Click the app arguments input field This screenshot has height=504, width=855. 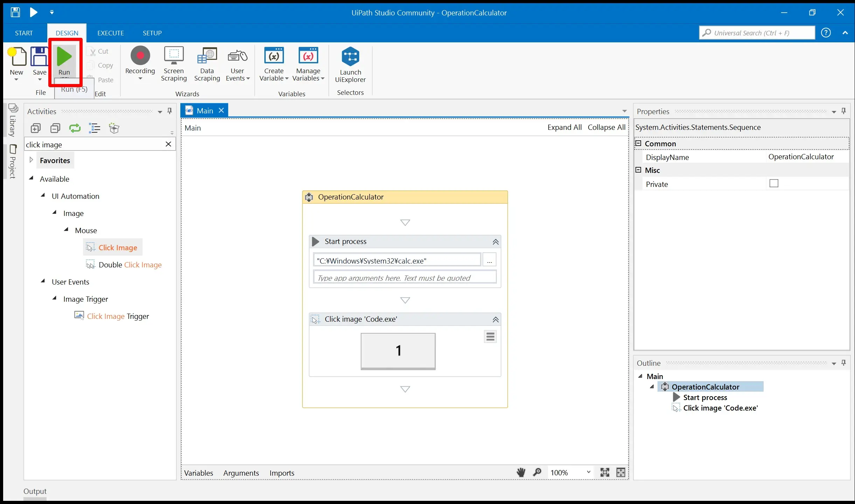[x=405, y=278]
